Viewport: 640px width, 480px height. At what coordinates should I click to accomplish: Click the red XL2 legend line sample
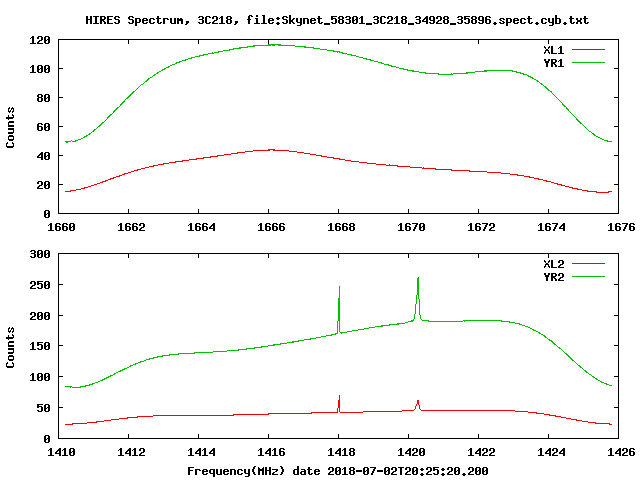(x=588, y=264)
